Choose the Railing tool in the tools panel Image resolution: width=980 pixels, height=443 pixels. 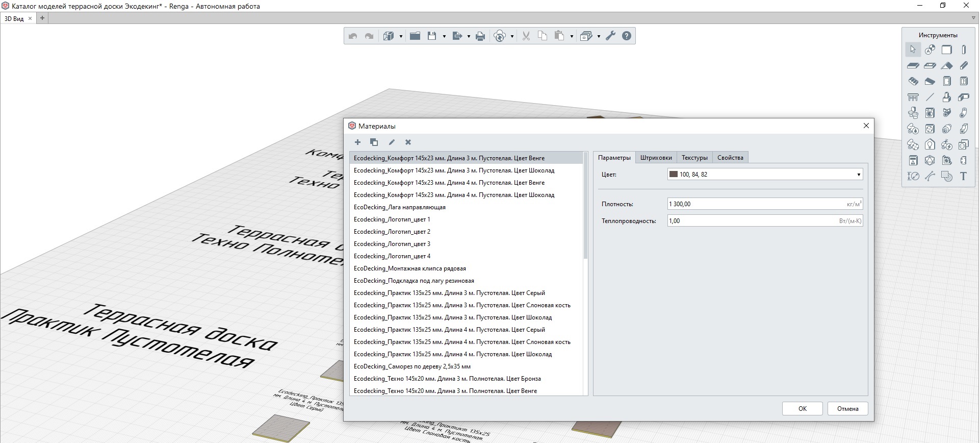click(913, 97)
